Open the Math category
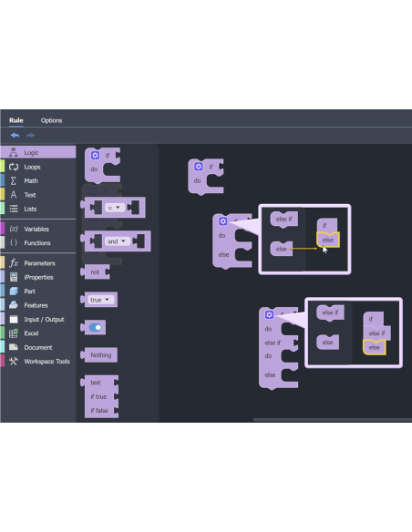This screenshot has height=532, width=412. (x=38, y=181)
